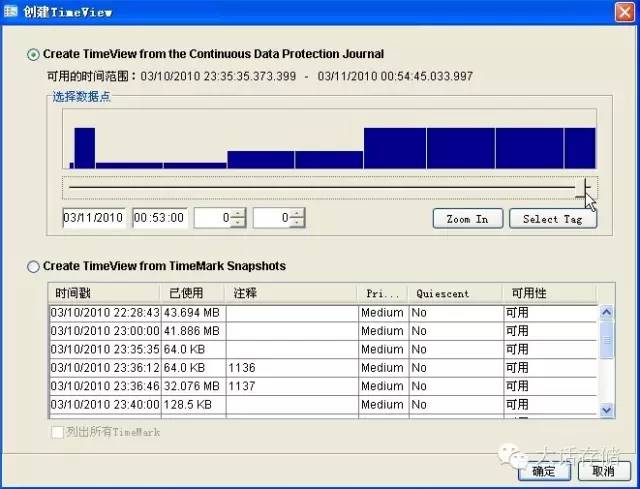640x489 pixels.
Task: Click the tall histogram bar at far left
Action: [85, 148]
